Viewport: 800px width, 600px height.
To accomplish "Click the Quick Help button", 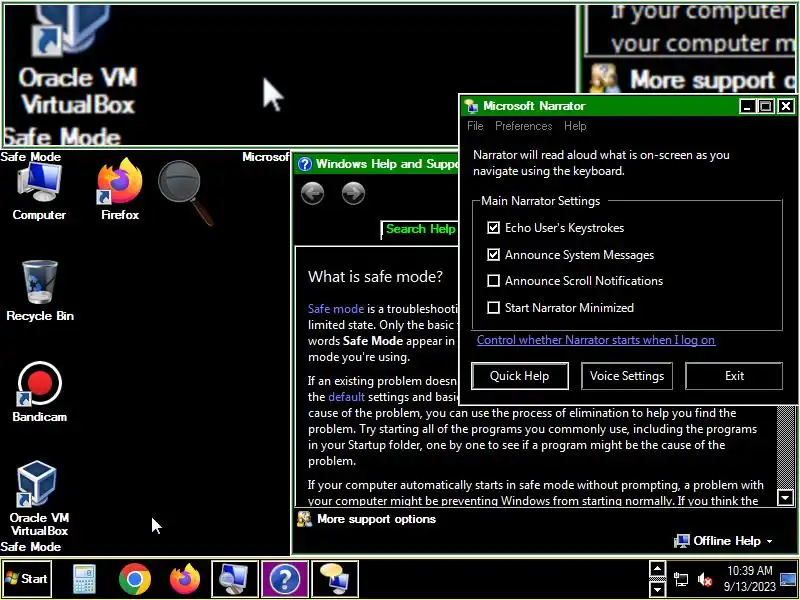I will [x=519, y=376].
